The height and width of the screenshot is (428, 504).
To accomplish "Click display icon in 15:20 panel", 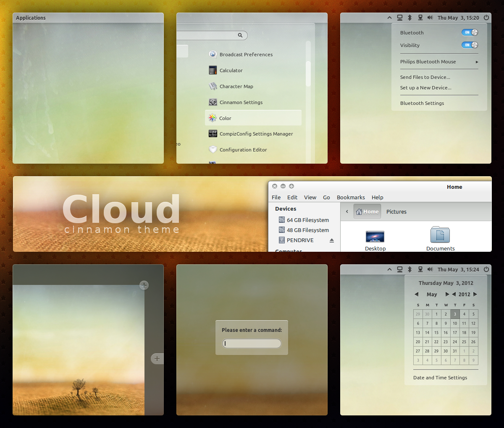I will click(x=400, y=18).
